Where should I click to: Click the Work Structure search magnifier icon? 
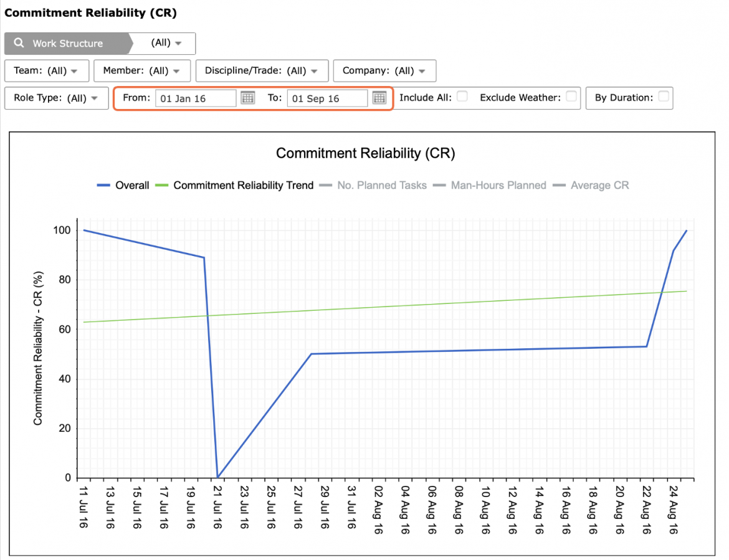(x=19, y=43)
